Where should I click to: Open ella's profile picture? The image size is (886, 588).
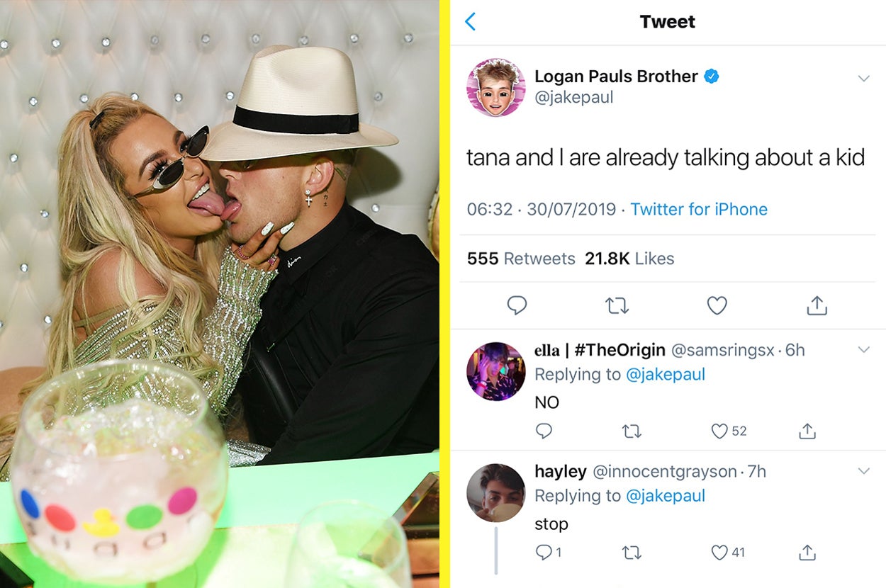click(x=495, y=371)
